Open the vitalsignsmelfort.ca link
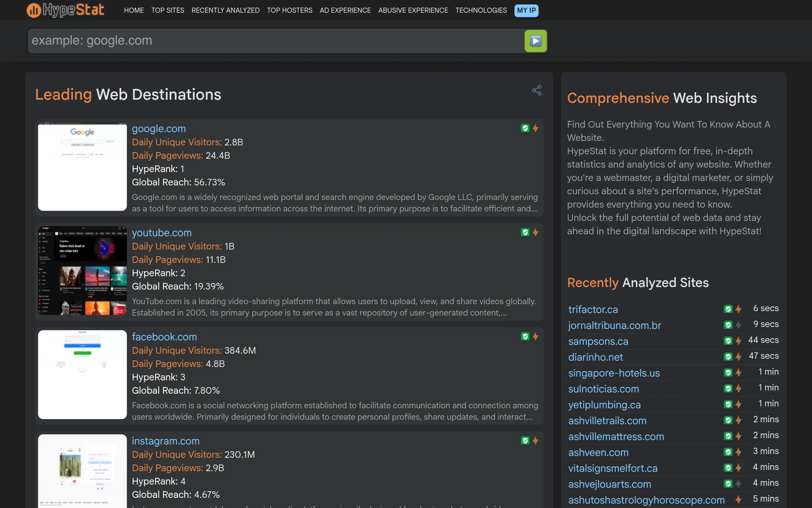Viewport: 812px width, 508px height. tap(613, 468)
